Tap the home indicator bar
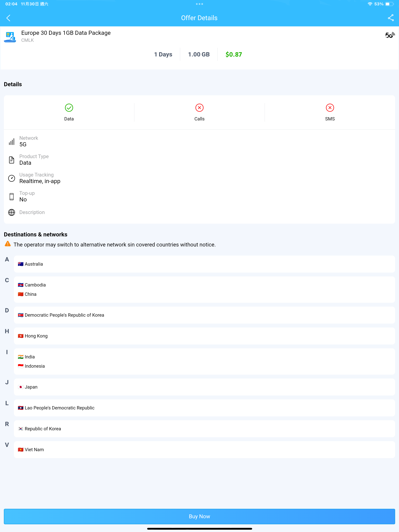The height and width of the screenshot is (532, 399). 199,529
